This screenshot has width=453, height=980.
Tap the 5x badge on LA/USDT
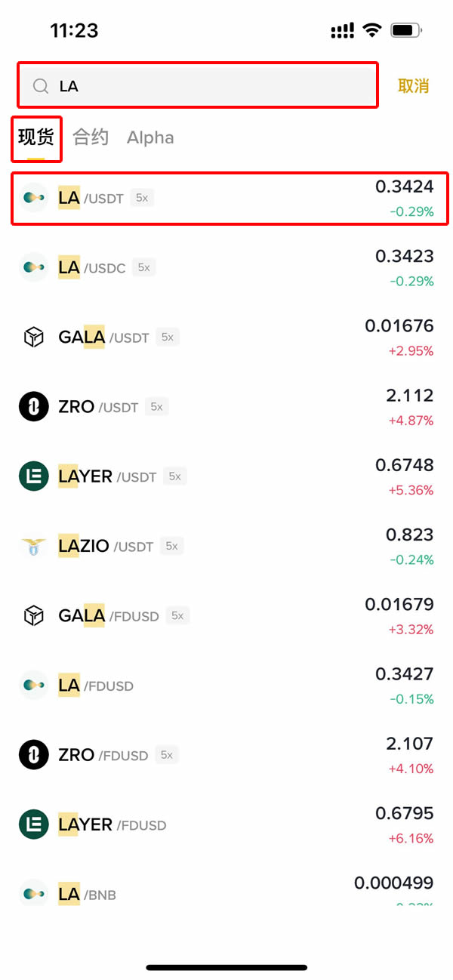(x=141, y=198)
